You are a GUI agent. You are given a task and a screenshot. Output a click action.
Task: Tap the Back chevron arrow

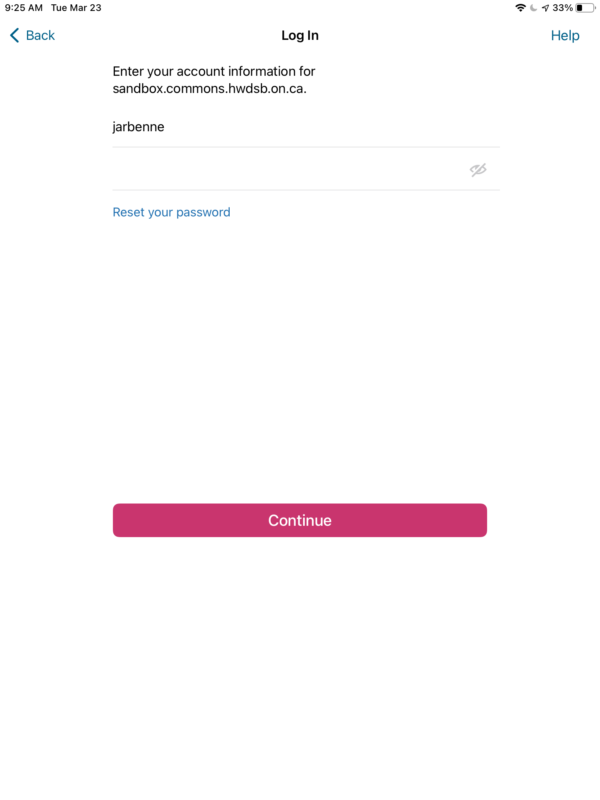pos(14,36)
